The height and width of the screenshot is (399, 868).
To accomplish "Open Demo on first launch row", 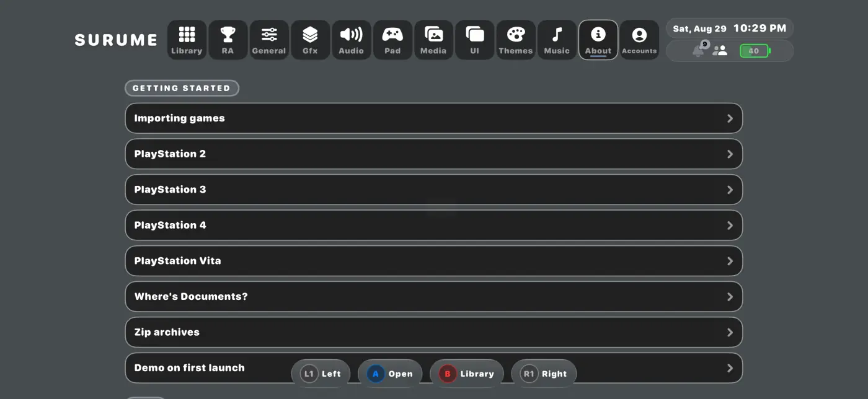I will pyautogui.click(x=434, y=368).
